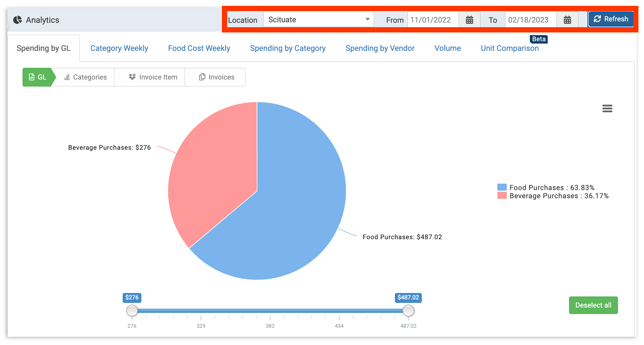Open the To date calendar picker
Image resolution: width=644 pixels, height=345 pixels.
tap(567, 20)
